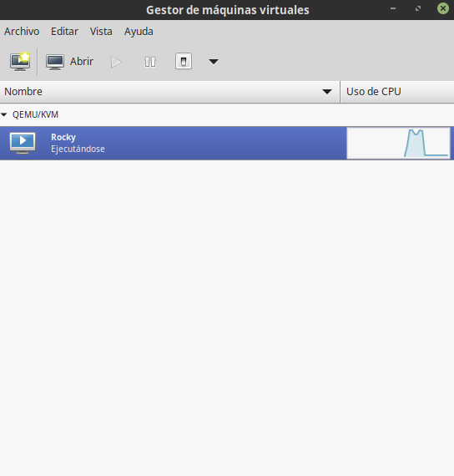This screenshot has width=454, height=476.
Task: Click the Uso de CPU column header
Action: click(397, 92)
